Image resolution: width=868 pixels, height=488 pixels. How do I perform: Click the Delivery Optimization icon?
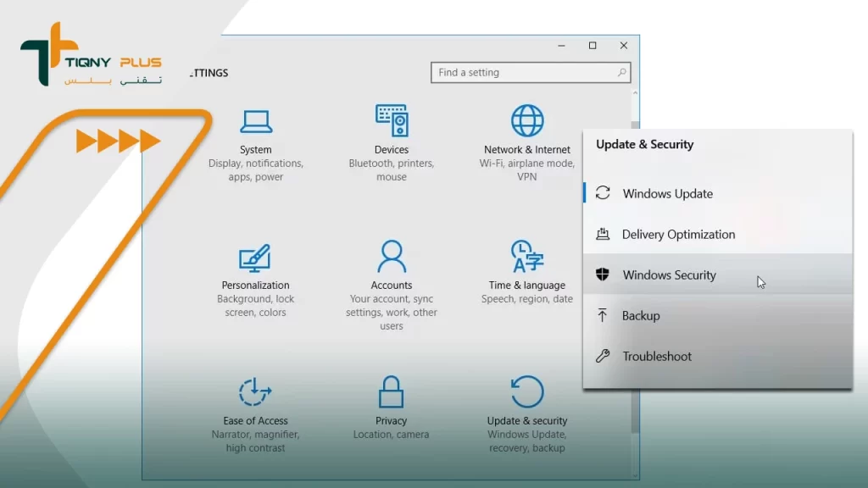pos(603,234)
